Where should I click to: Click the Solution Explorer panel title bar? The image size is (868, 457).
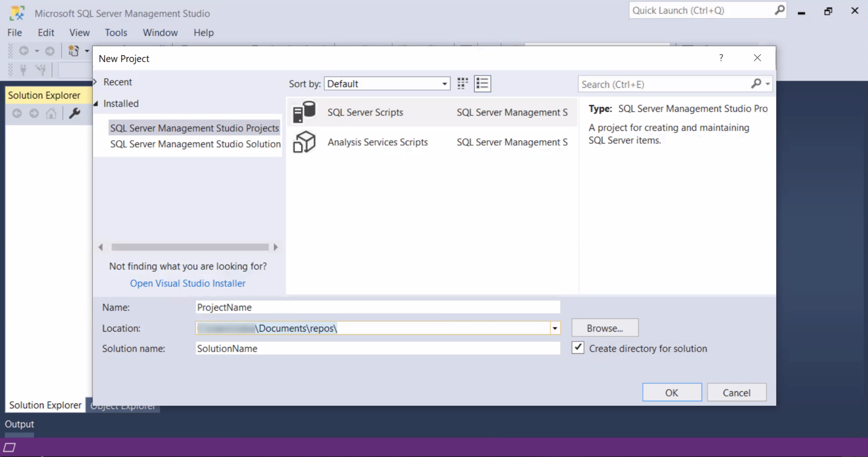[49, 95]
